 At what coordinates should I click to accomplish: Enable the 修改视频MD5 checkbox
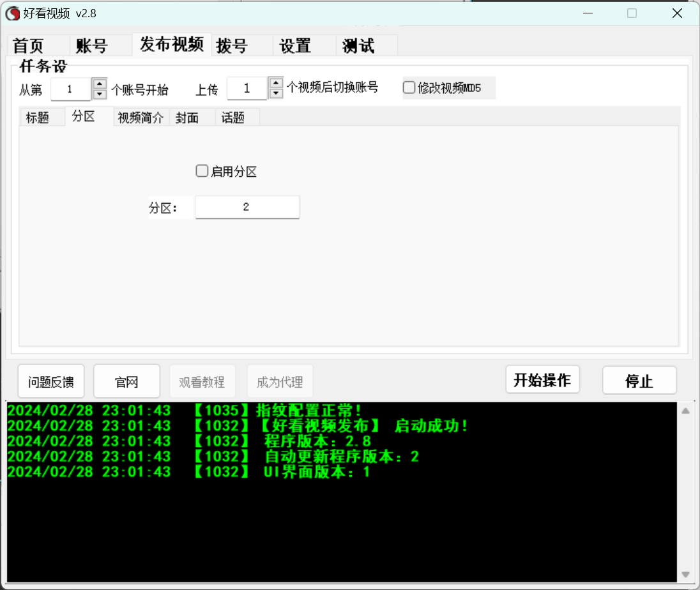[x=409, y=87]
